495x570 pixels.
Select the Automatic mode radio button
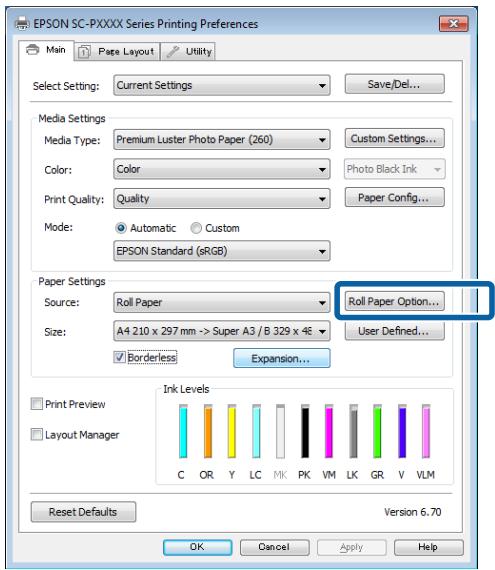tap(121, 228)
